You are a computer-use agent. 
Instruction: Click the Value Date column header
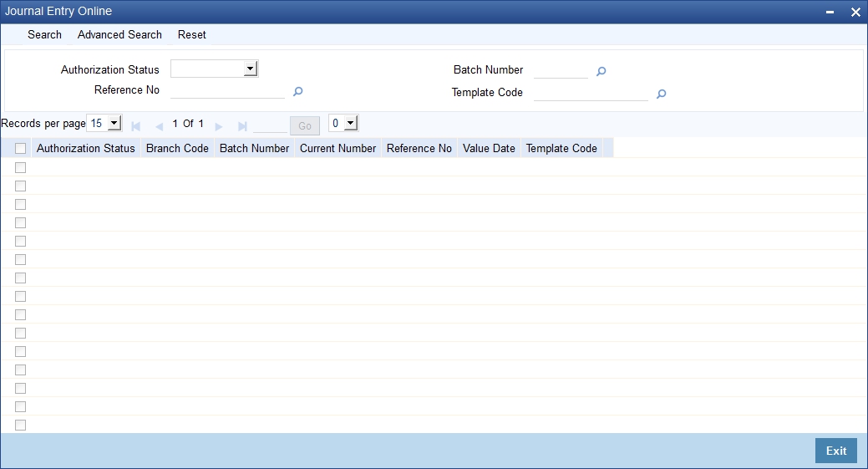click(489, 149)
